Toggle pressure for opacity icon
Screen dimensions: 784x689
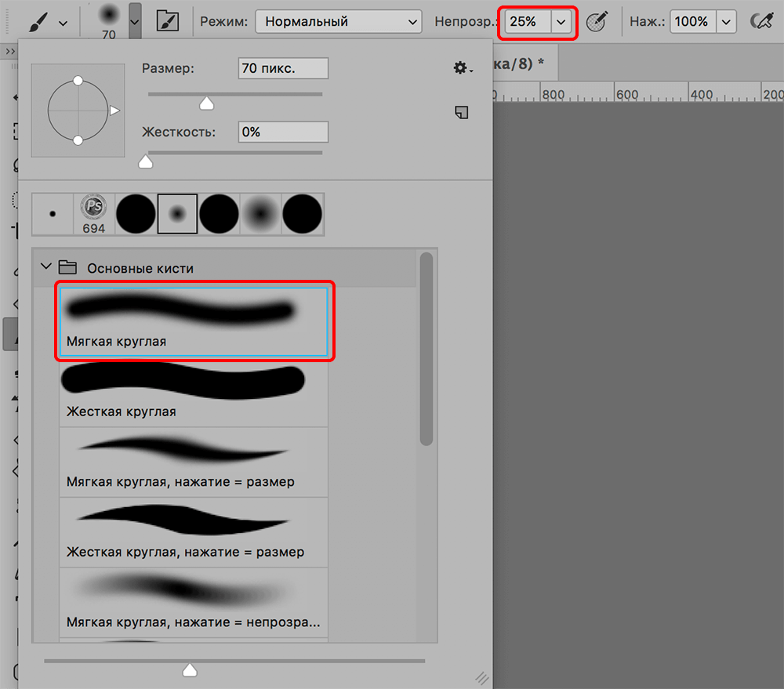tap(597, 21)
